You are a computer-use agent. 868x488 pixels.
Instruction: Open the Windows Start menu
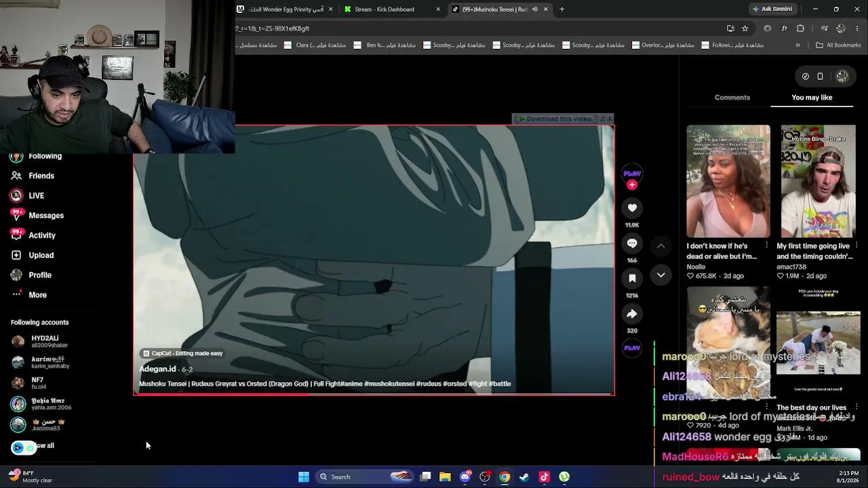(x=304, y=477)
